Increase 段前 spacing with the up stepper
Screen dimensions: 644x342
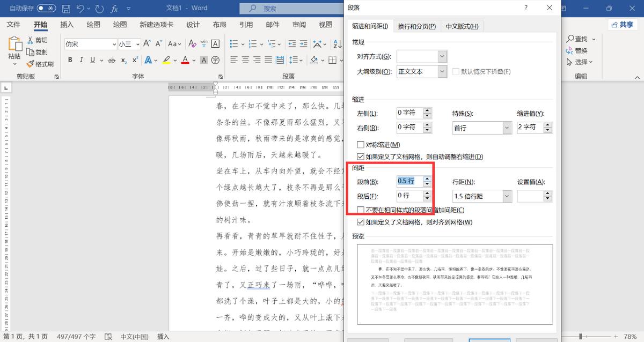(x=427, y=179)
